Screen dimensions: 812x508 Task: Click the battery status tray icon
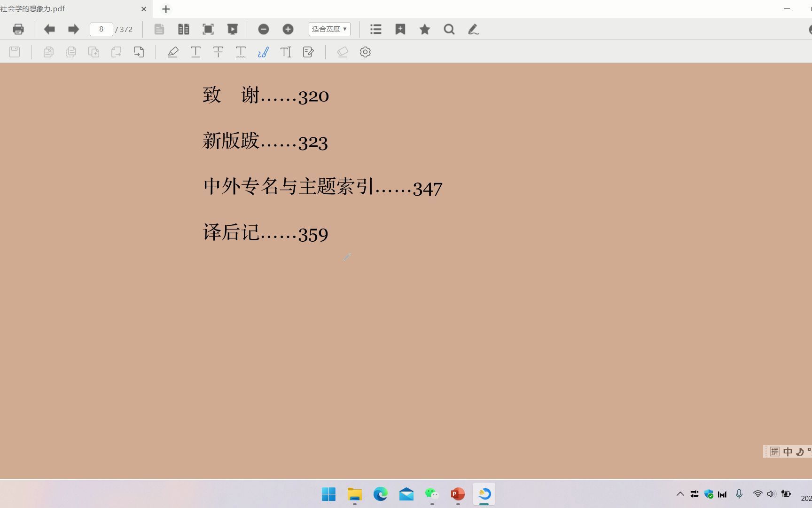[x=786, y=494]
